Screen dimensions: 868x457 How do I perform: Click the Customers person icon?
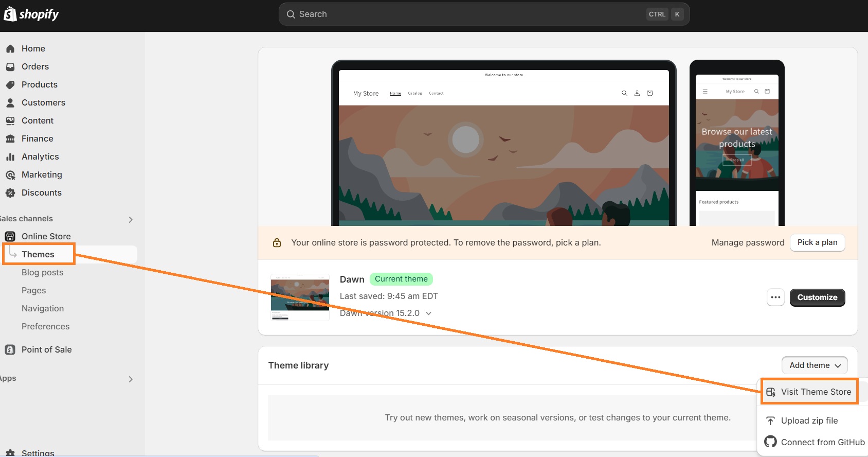click(10, 103)
